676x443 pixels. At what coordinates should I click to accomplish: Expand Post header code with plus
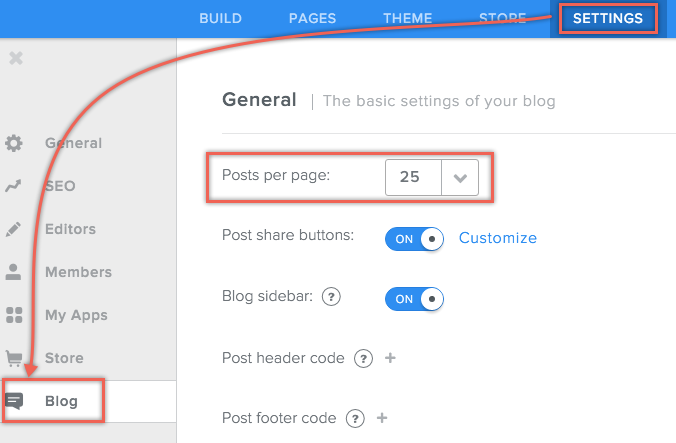[x=390, y=358]
